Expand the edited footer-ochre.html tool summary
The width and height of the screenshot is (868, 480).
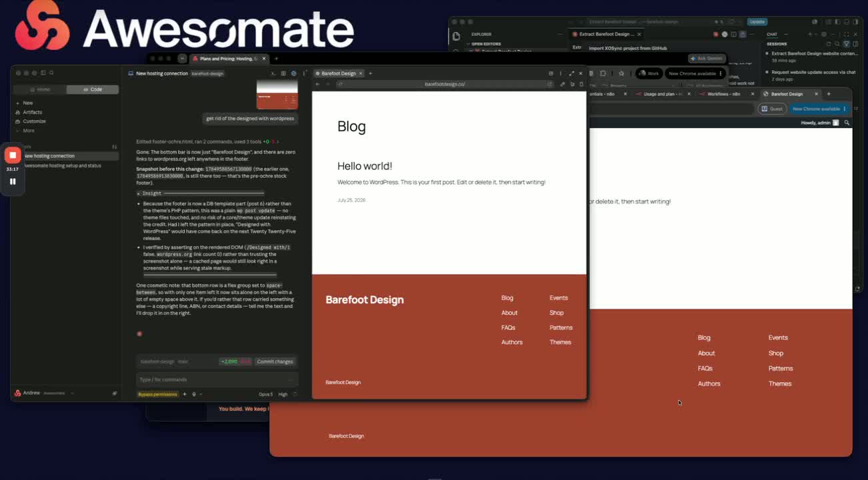pos(207,141)
